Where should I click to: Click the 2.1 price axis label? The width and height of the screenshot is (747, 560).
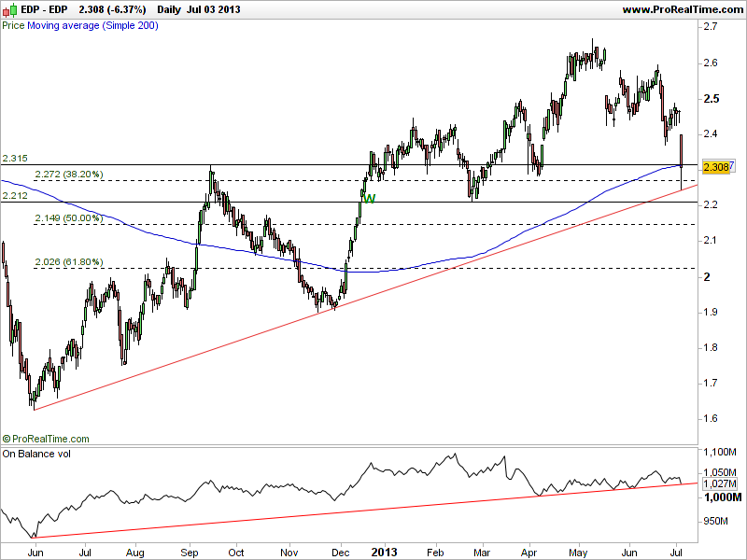pyautogui.click(x=711, y=241)
